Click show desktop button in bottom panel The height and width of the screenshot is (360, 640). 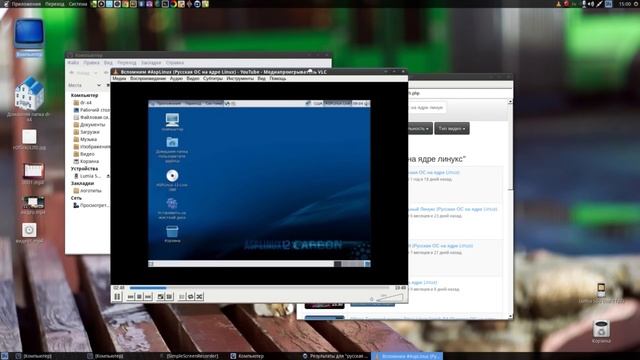point(4,356)
